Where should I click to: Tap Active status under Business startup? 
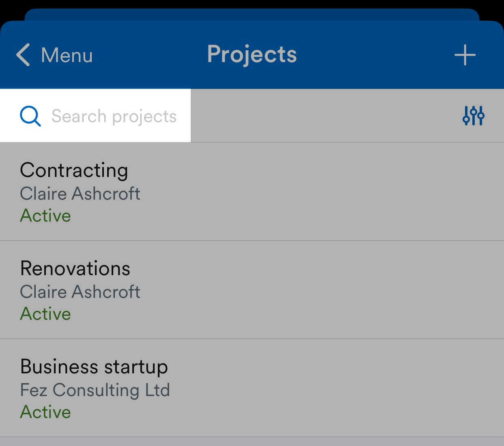click(45, 412)
